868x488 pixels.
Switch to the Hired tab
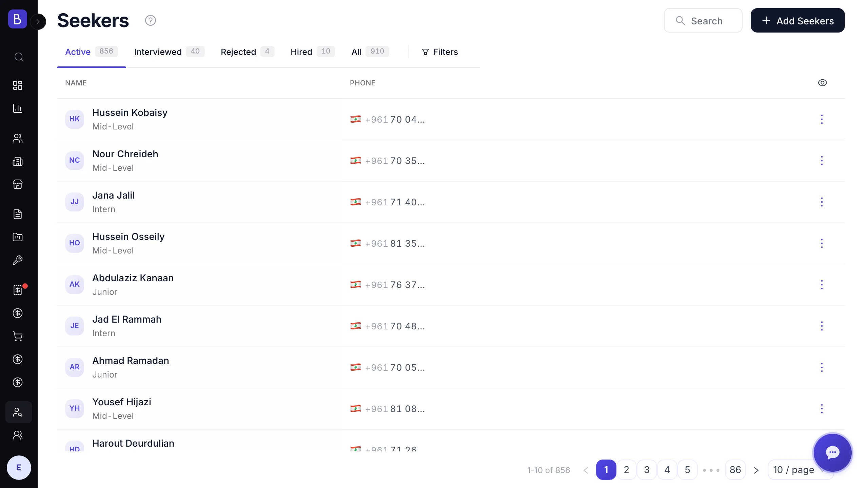312,52
